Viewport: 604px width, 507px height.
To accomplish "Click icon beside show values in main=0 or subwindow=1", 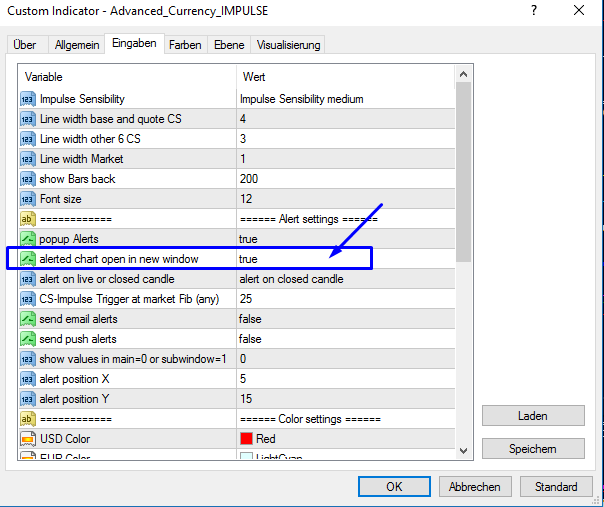I will coord(28,359).
